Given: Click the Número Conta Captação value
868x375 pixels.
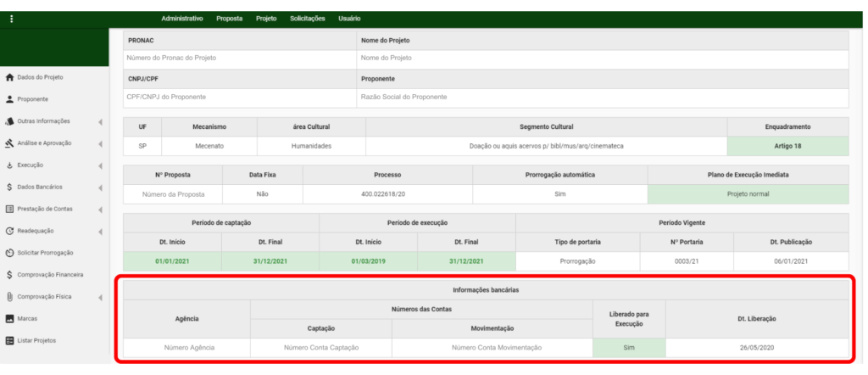Looking at the screenshot, I should click(321, 348).
